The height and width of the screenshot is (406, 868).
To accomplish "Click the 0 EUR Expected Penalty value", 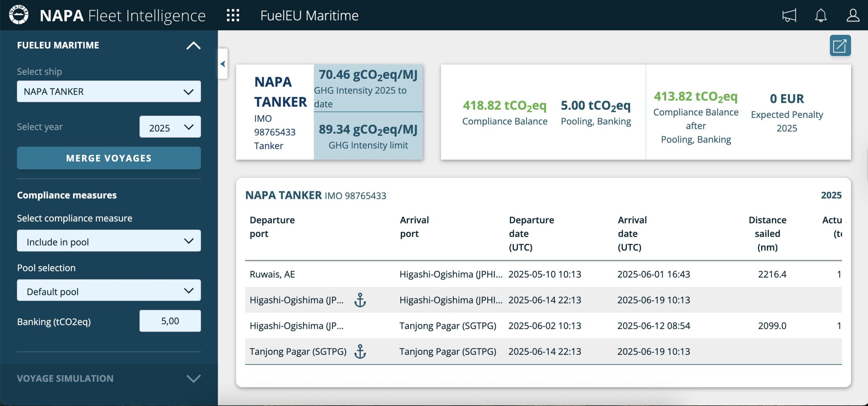I will pos(787,99).
